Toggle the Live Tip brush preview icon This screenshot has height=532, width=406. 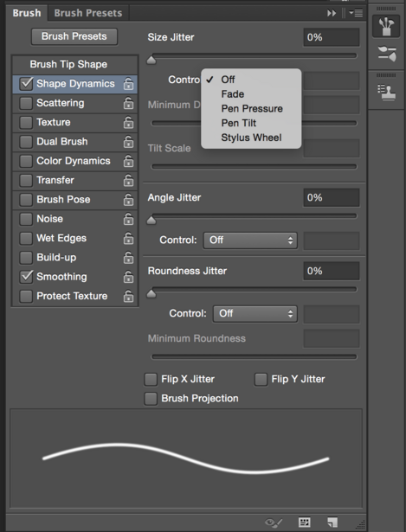coord(274,522)
